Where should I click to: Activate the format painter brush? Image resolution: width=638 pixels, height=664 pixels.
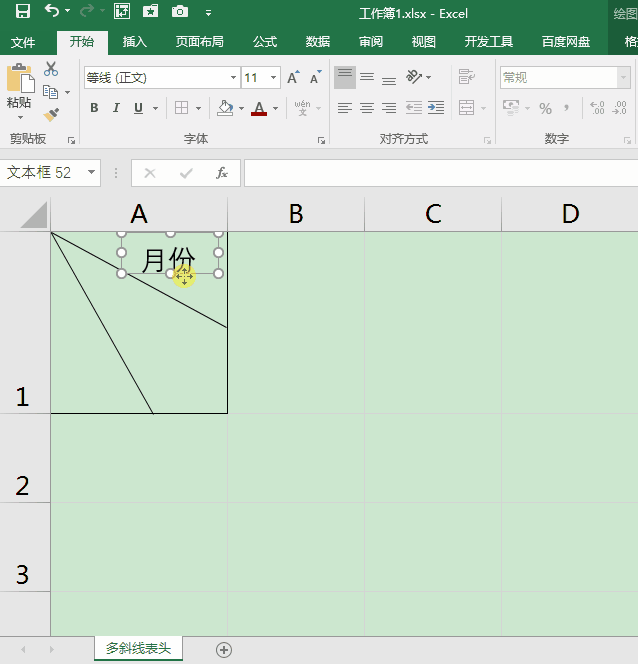coord(51,115)
